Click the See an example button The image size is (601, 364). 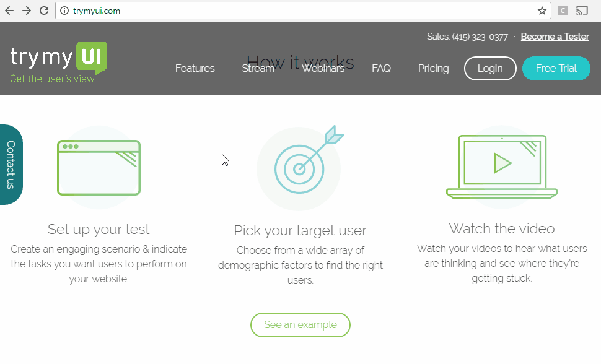(300, 325)
